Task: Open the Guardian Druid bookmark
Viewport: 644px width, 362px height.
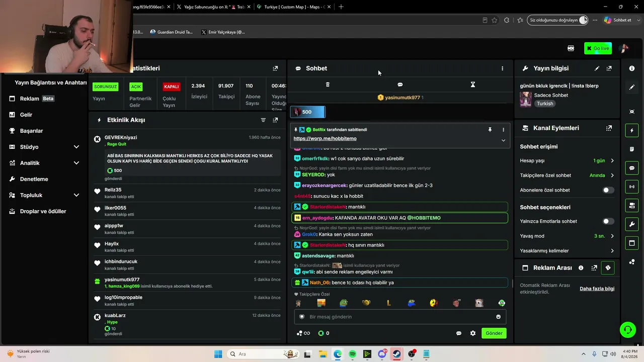Action: pyautogui.click(x=172, y=32)
